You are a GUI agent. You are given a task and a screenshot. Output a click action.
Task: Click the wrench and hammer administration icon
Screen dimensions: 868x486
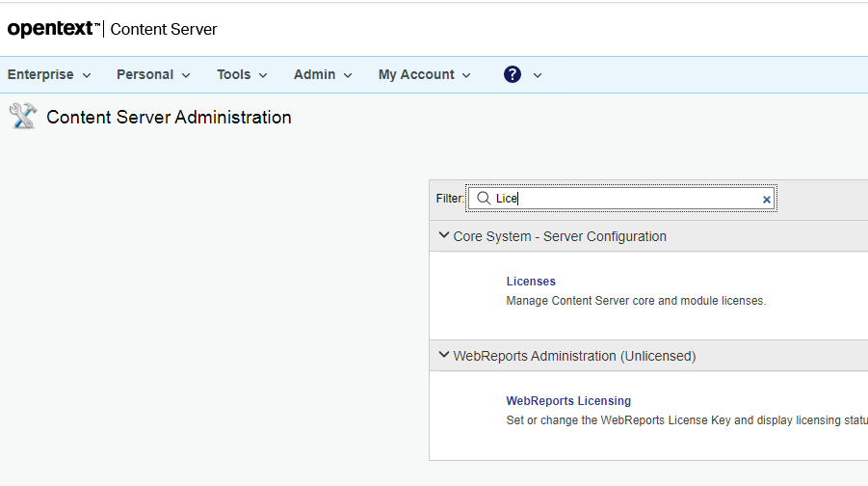[x=22, y=117]
